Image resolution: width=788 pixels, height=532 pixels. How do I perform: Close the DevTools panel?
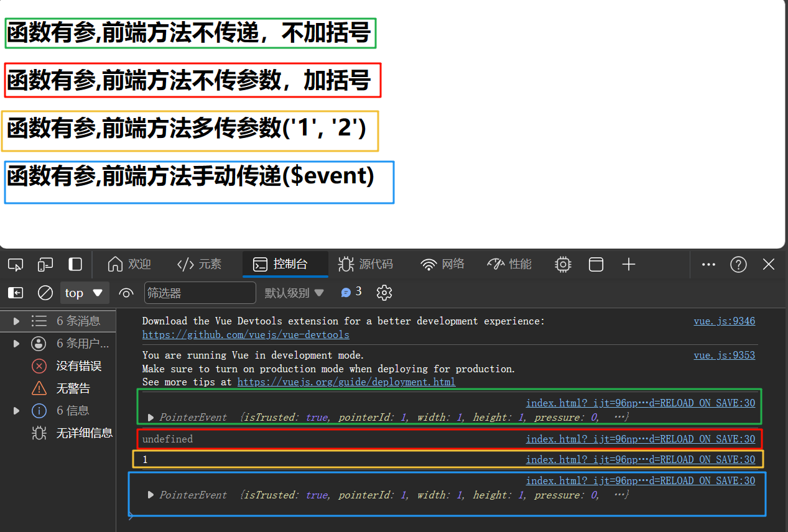click(769, 265)
